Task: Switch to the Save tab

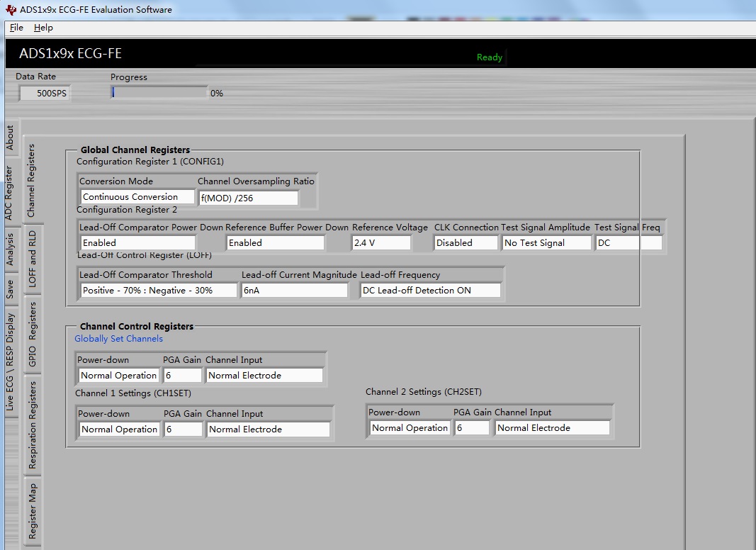Action: [x=10, y=289]
